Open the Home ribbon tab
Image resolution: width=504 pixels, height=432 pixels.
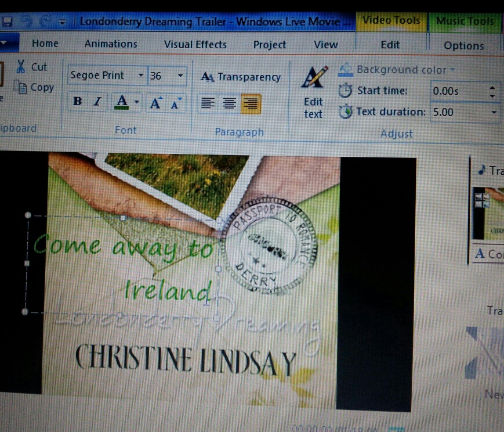pos(45,44)
